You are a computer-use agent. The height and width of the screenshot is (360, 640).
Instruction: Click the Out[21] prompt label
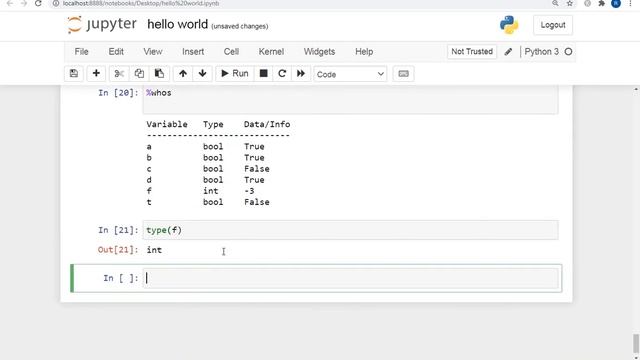(118, 250)
